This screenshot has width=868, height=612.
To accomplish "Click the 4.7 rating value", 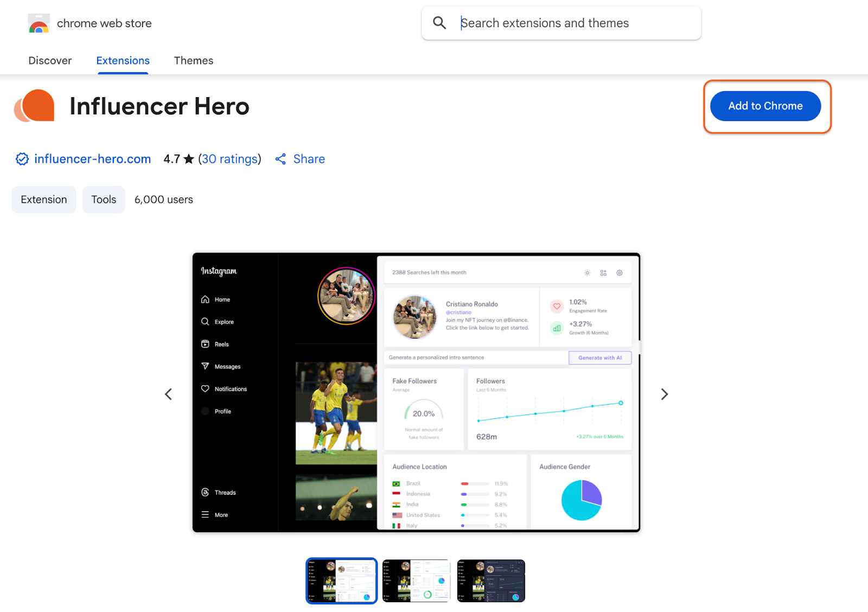I will click(x=172, y=159).
